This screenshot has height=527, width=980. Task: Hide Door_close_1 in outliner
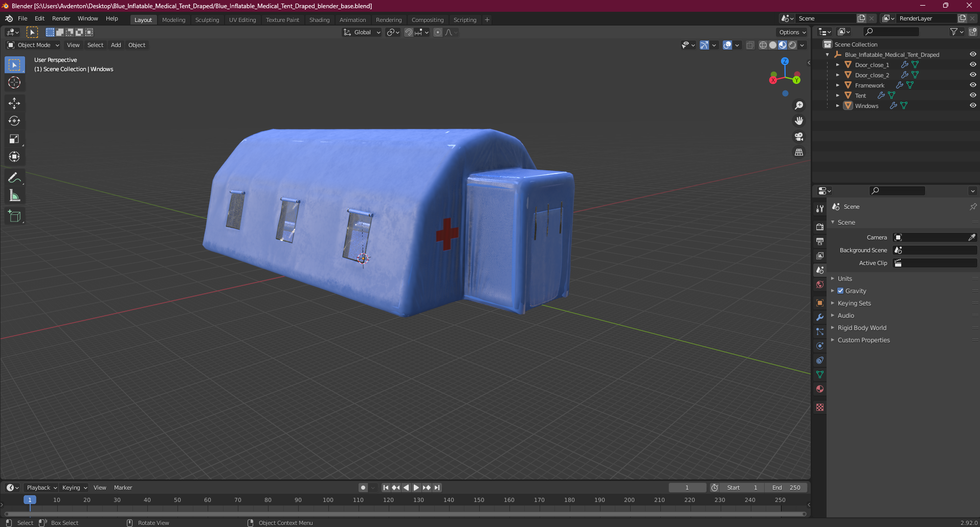[x=973, y=65]
